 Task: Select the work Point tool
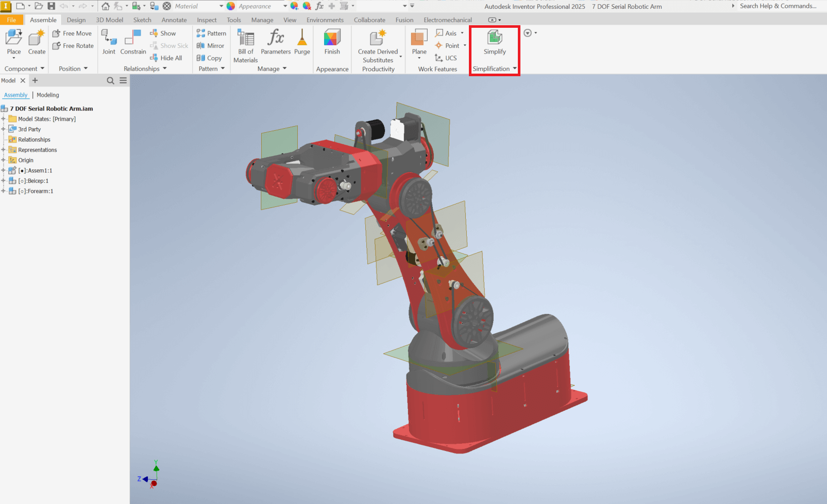point(447,46)
